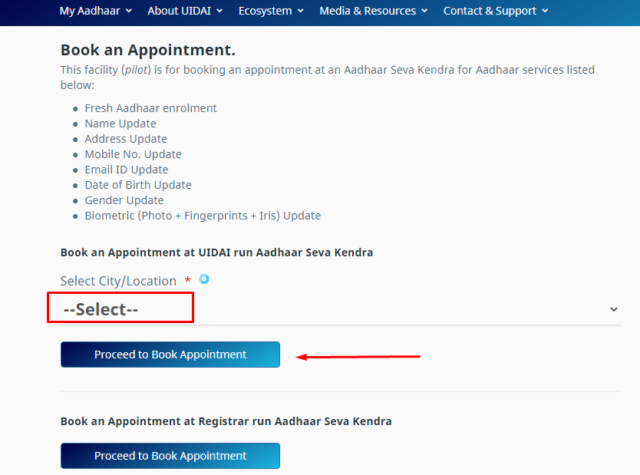Image resolution: width=640 pixels, height=475 pixels.
Task: Click the red asterisk required-field marker
Action: click(x=188, y=280)
